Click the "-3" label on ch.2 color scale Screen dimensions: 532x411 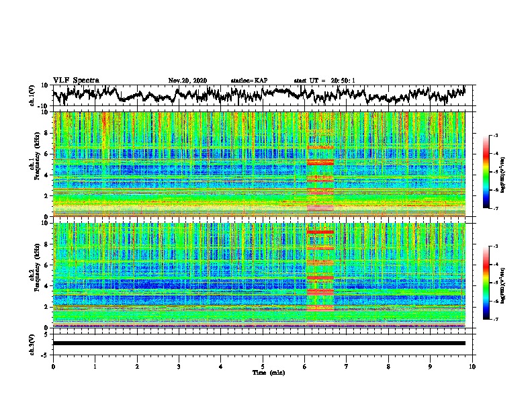click(x=496, y=246)
